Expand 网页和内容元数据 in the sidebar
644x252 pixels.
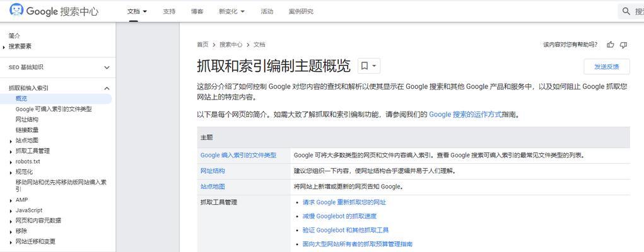click(11, 220)
